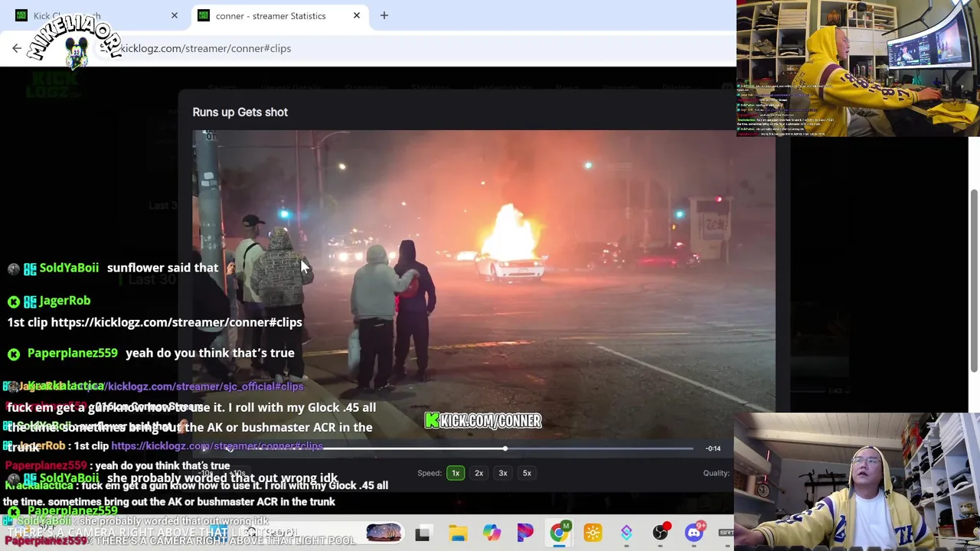Open the blue diamond app in taskbar
This screenshot has height=551, width=980.
(x=626, y=533)
